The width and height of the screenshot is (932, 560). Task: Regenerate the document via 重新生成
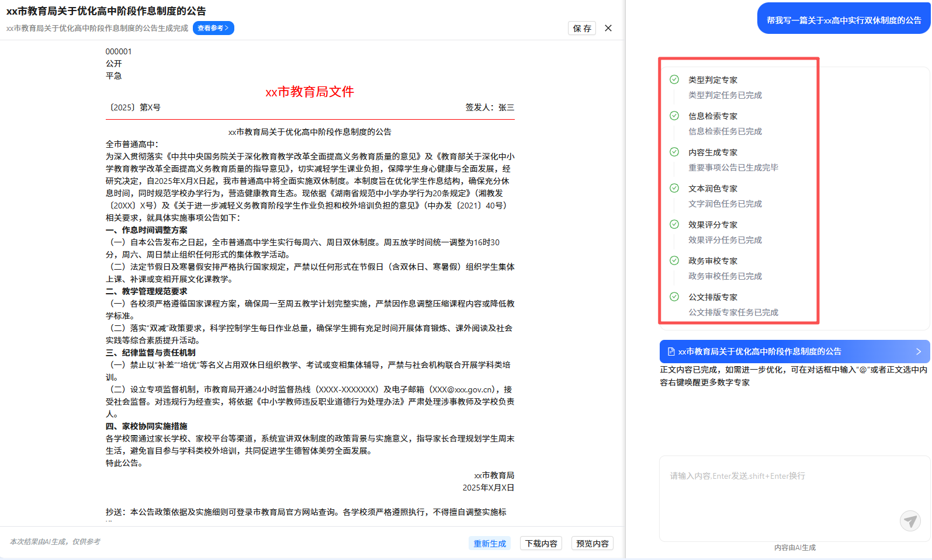(x=489, y=544)
